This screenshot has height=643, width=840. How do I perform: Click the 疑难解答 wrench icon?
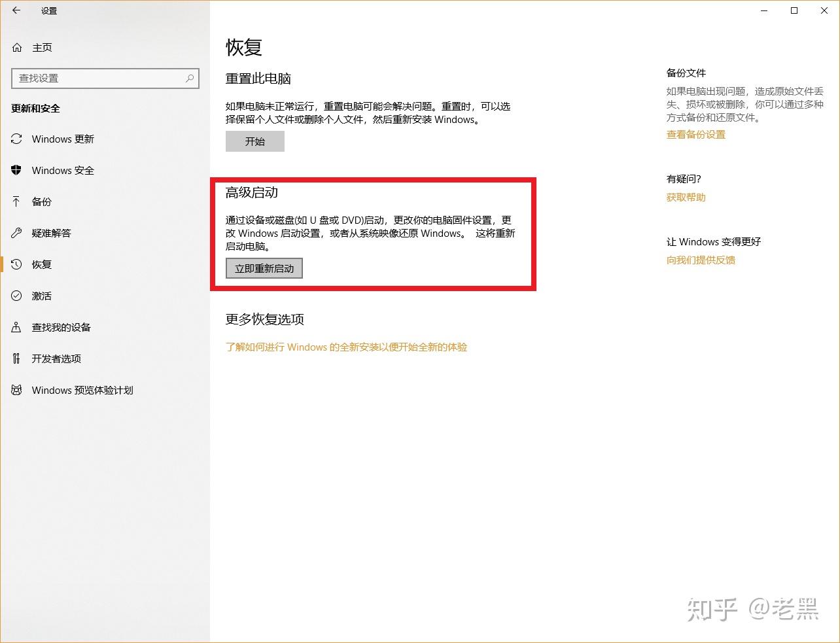(x=16, y=233)
